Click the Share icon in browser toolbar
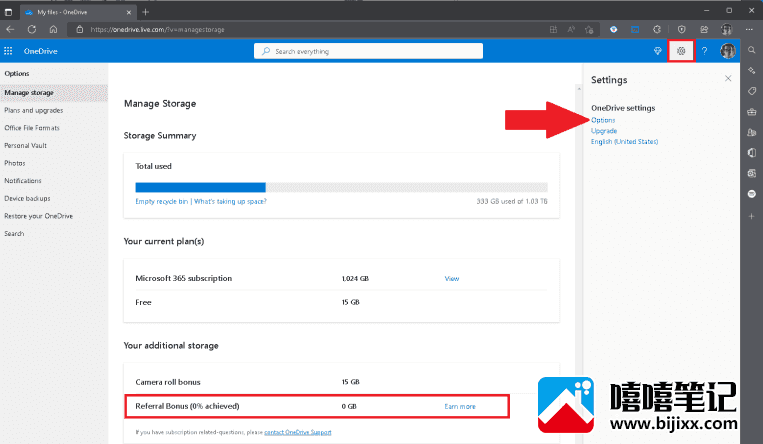763x444 pixels. click(704, 29)
